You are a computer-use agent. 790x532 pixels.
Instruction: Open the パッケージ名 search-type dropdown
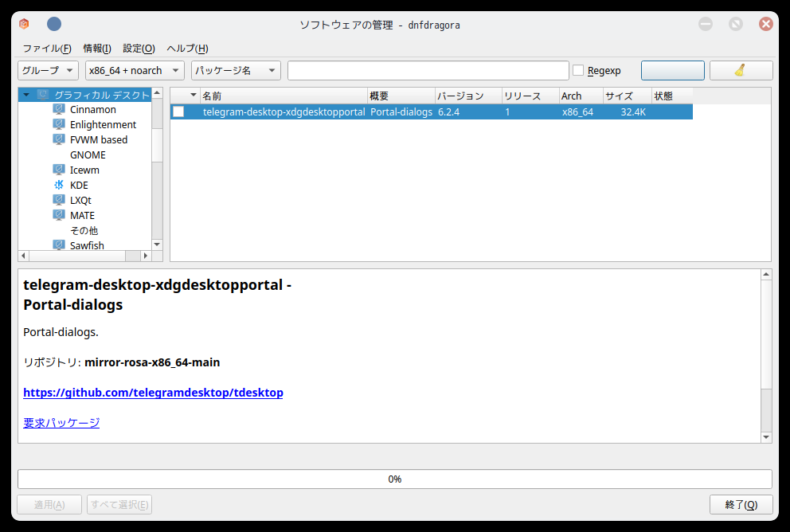coord(236,71)
